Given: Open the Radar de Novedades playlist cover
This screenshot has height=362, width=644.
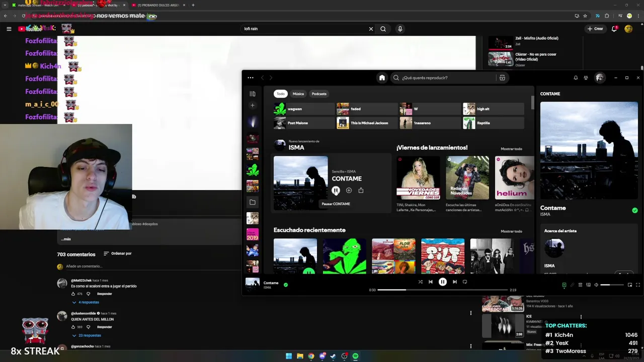Looking at the screenshot, I should [467, 177].
